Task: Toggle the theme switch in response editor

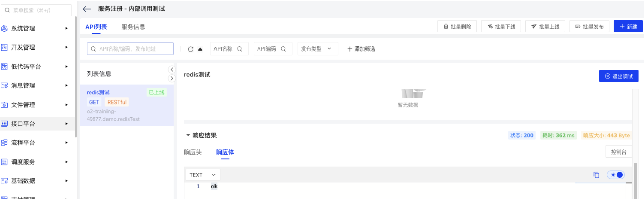Action: pos(616,175)
